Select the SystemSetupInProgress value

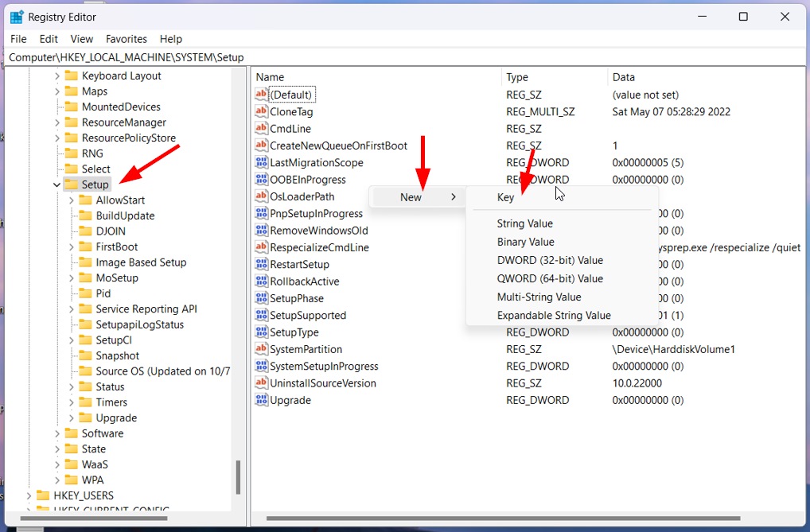324,367
